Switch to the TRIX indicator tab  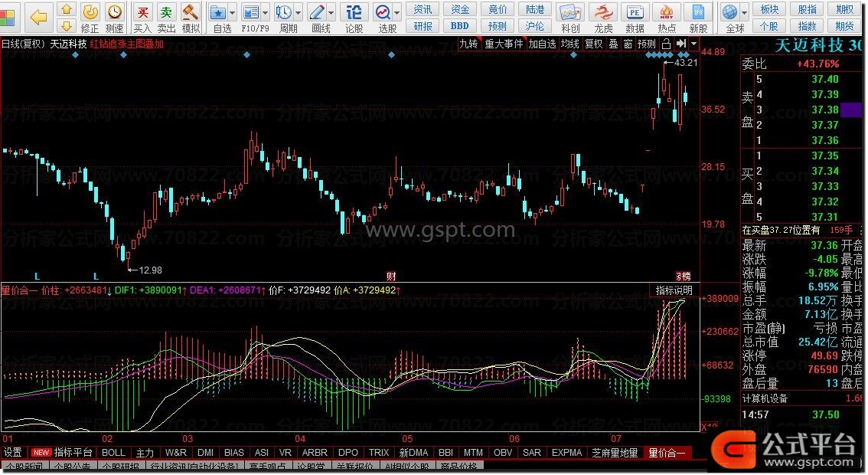pos(379,453)
